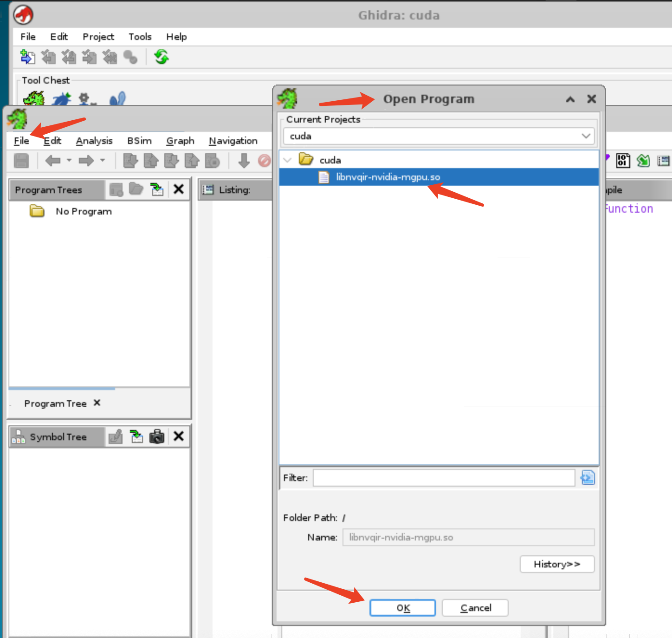Click Cancel in Open Program dialog
The width and height of the screenshot is (672, 638).
pyautogui.click(x=475, y=608)
